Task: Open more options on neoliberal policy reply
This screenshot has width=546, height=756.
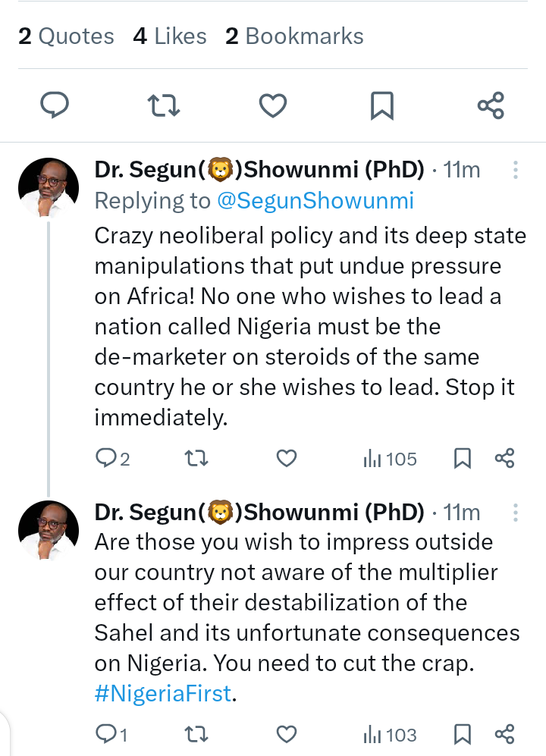Action: click(x=515, y=170)
